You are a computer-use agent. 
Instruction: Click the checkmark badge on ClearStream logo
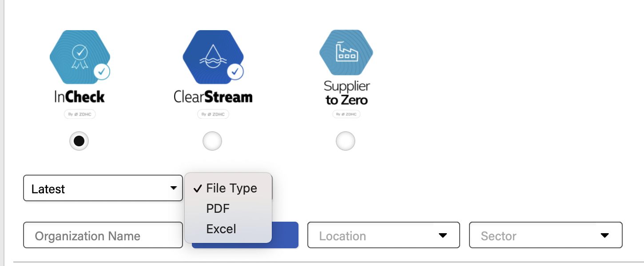[235, 72]
